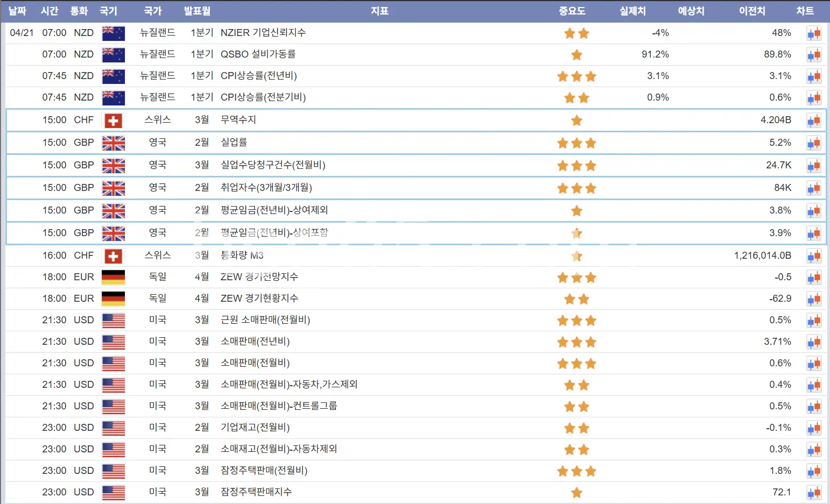Open chart icon for 잠정주택판매지수 row
This screenshot has height=504, width=830.
tap(813, 493)
